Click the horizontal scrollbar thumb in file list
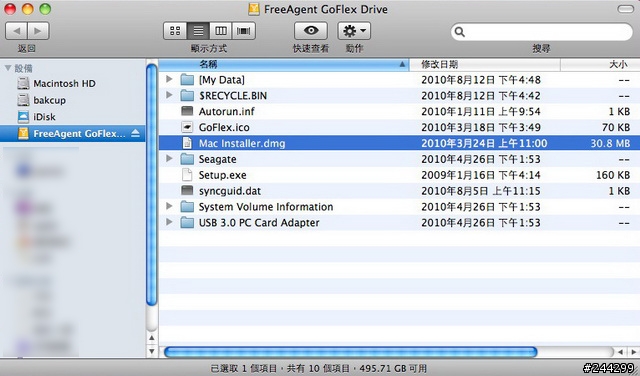Image resolution: width=640 pixels, height=376 pixels. click(350, 352)
